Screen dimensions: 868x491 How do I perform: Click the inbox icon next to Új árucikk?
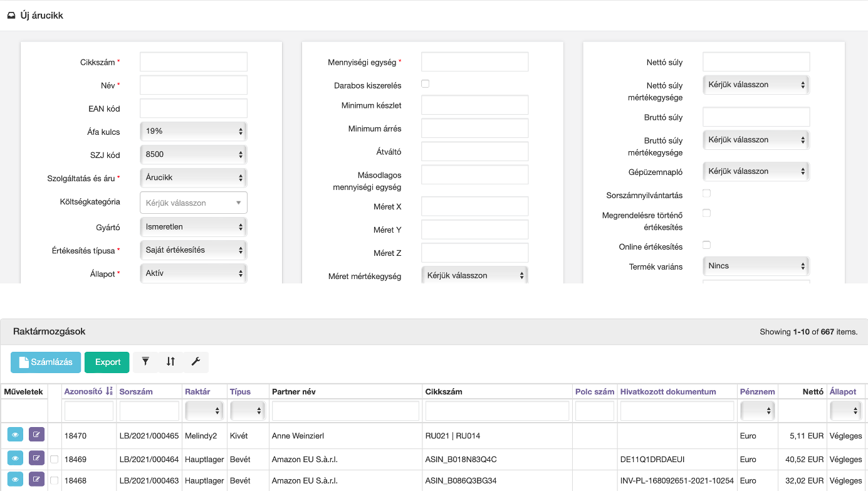click(11, 15)
